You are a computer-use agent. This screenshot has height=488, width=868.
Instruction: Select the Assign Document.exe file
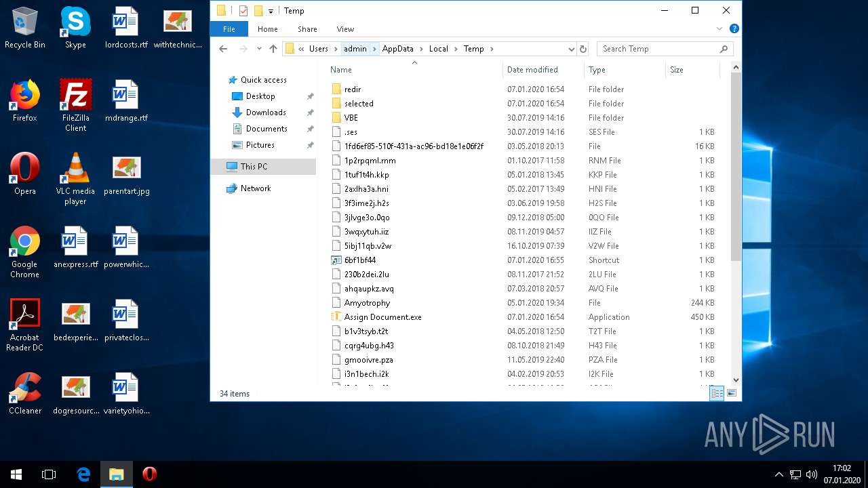tap(382, 317)
